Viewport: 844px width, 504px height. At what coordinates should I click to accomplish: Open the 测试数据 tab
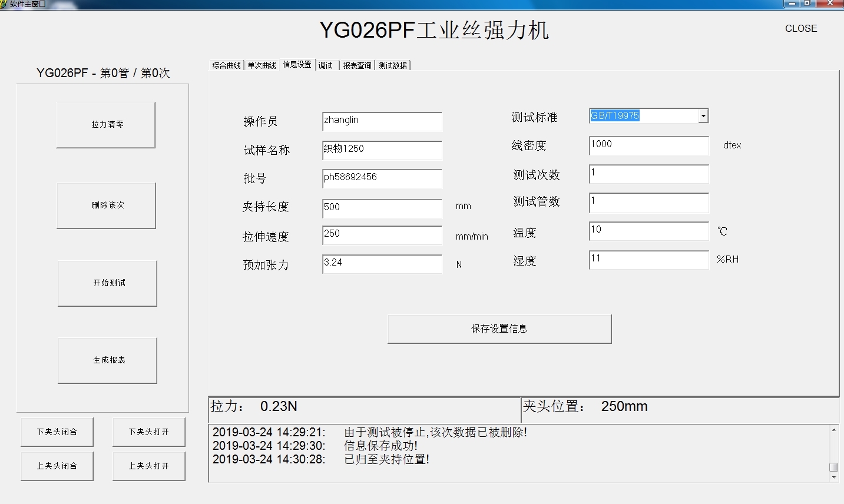tap(392, 65)
